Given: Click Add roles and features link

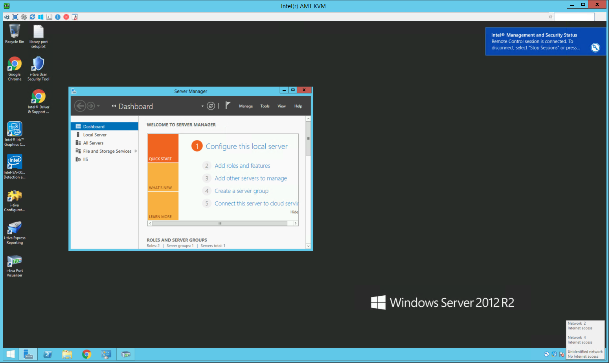Looking at the screenshot, I should point(242,166).
